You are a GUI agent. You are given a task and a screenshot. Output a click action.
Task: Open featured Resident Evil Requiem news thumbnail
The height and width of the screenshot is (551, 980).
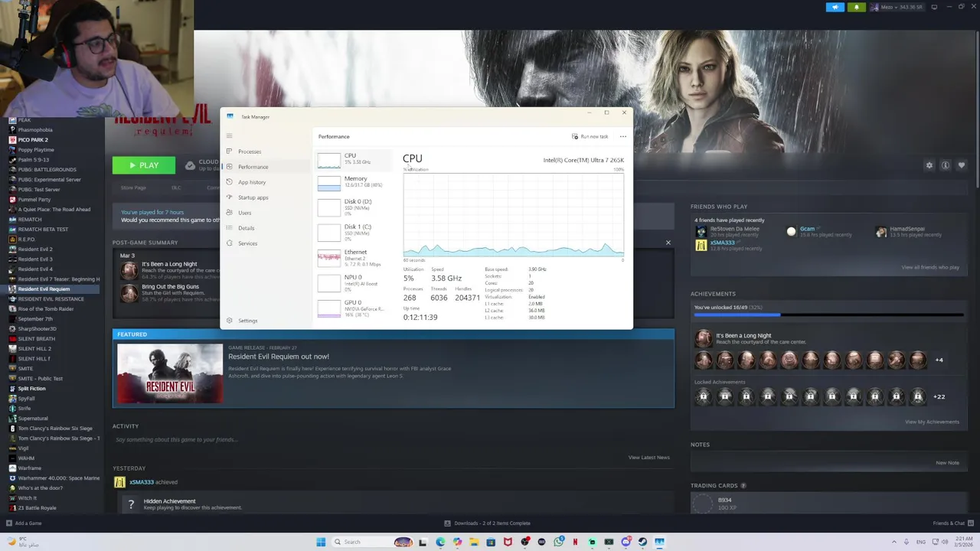tap(170, 373)
